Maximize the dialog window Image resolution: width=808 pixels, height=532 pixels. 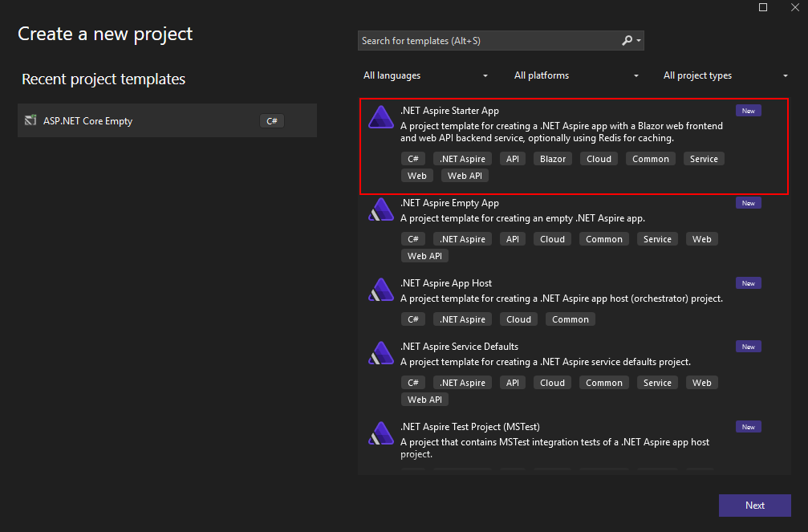click(x=763, y=7)
